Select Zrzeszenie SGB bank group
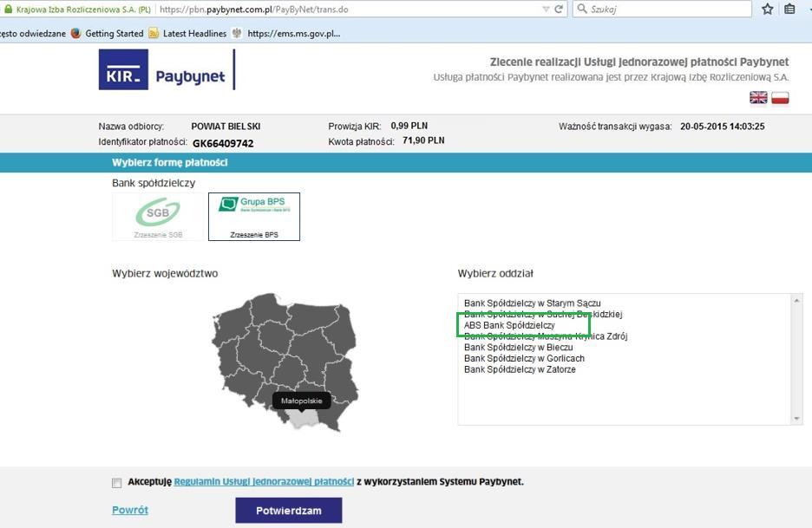Viewport: 812px width, 528px height. pyautogui.click(x=158, y=217)
